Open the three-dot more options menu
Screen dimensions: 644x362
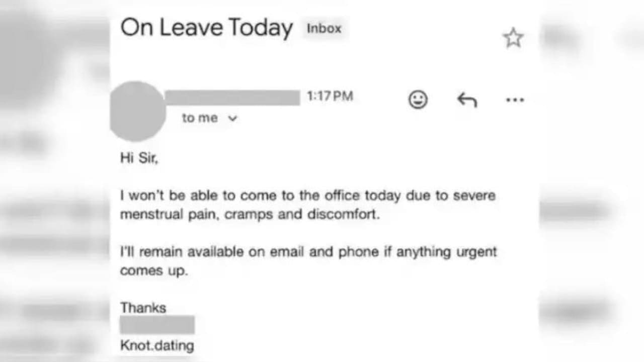point(515,100)
